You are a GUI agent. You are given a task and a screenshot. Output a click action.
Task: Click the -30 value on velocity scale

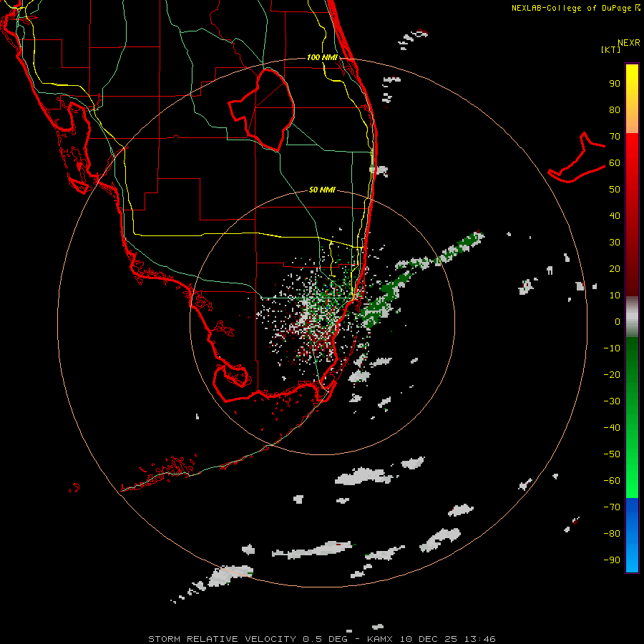pos(612,401)
